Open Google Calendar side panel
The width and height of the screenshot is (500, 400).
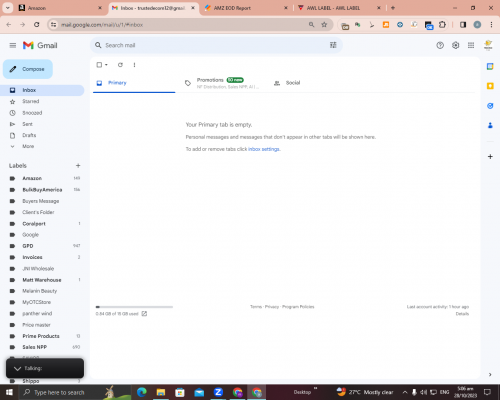click(490, 66)
